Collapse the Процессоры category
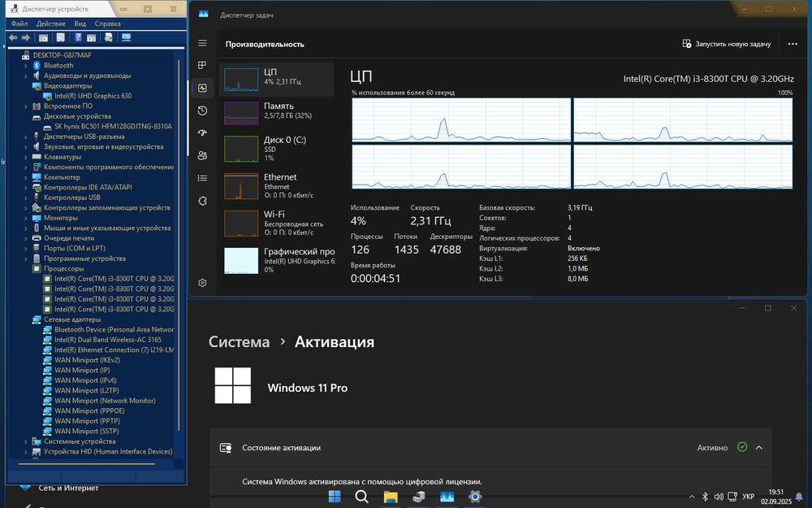The image size is (812, 508). pos(26,268)
